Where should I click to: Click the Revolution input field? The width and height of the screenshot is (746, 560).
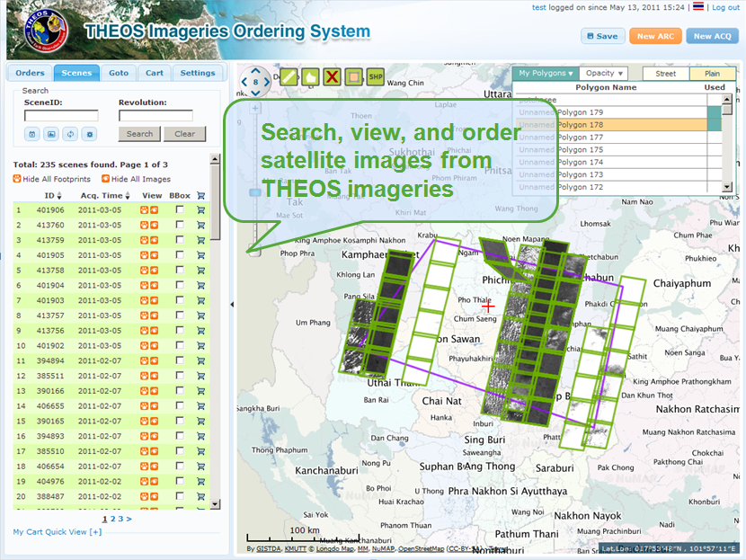156,116
